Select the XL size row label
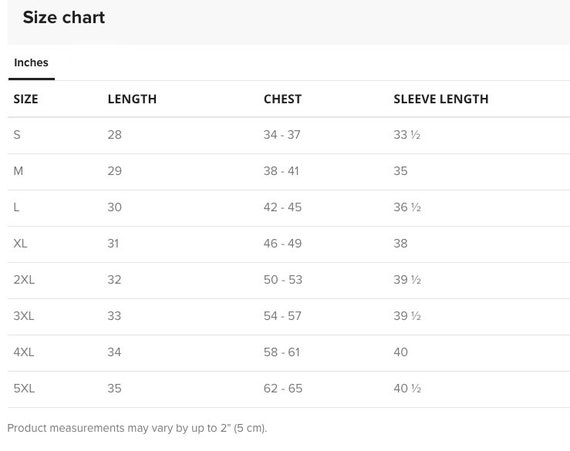The image size is (570, 451). (x=20, y=243)
